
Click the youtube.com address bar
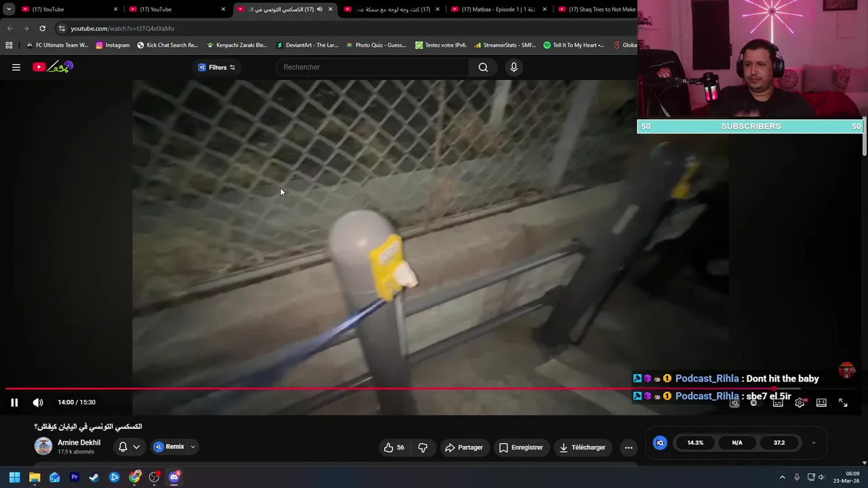pos(346,28)
